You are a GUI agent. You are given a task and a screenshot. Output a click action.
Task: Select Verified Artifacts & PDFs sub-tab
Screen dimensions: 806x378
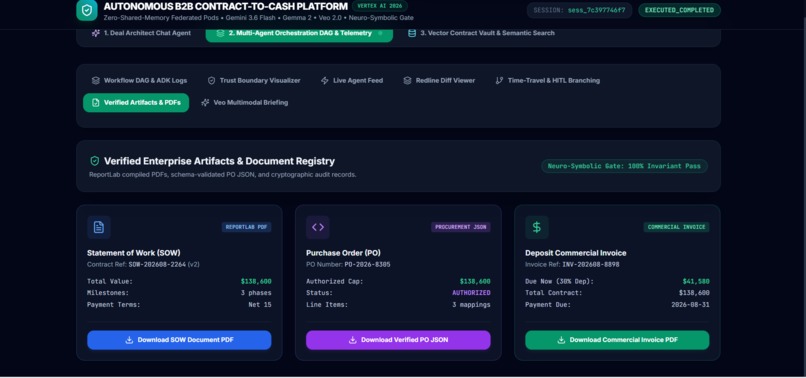point(136,102)
